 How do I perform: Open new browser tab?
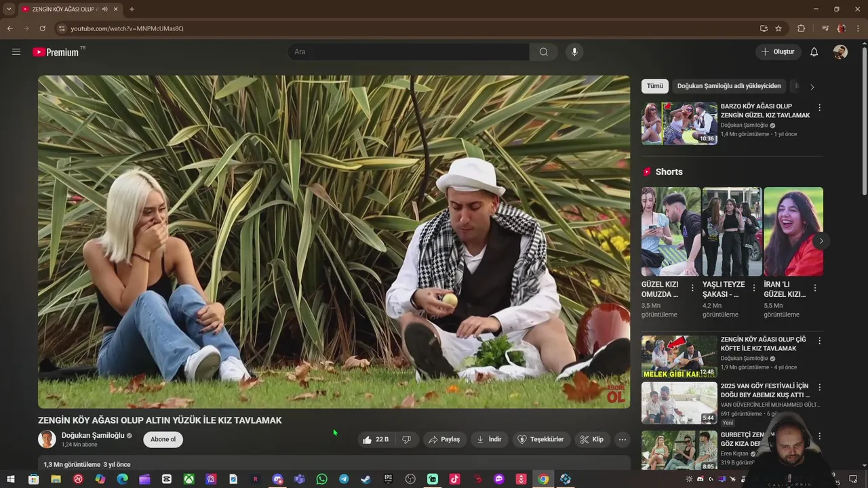coord(132,9)
